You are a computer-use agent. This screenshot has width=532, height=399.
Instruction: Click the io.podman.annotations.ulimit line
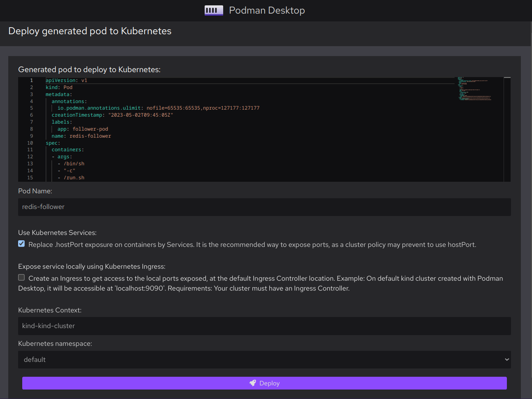pyautogui.click(x=159, y=108)
